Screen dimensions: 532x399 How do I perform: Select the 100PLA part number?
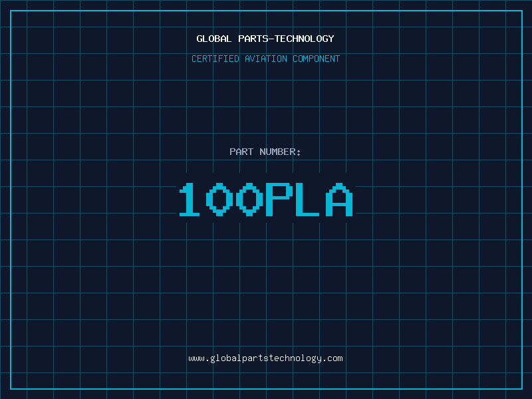pos(266,199)
